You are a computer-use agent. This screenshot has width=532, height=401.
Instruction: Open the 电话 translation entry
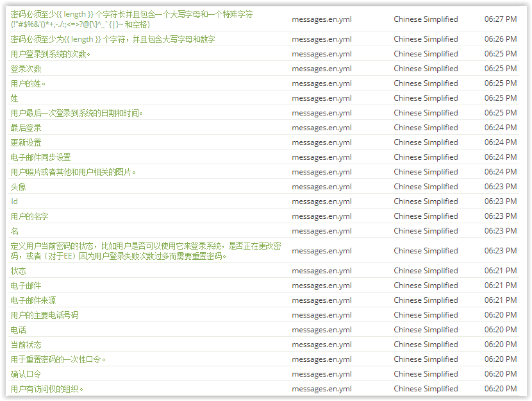point(19,330)
